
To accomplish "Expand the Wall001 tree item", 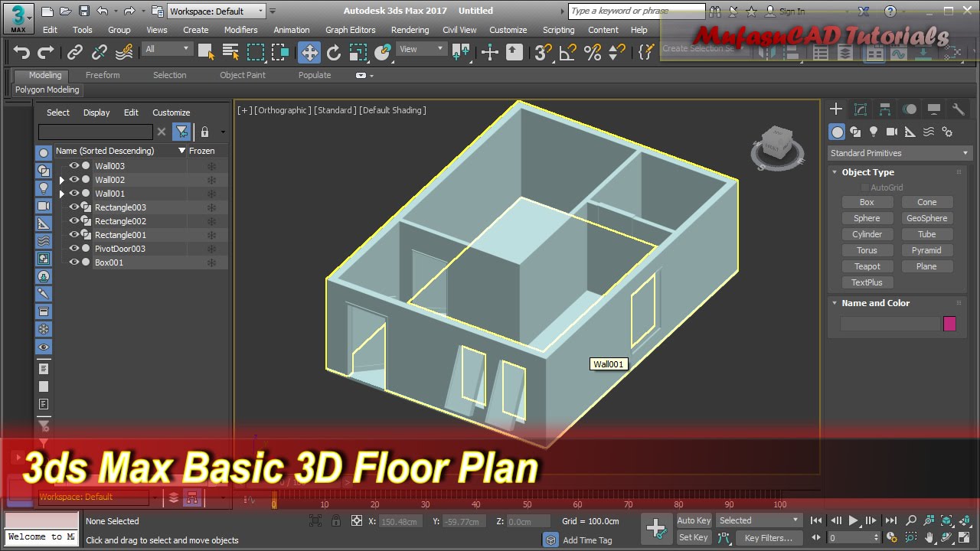I will 62,194.
